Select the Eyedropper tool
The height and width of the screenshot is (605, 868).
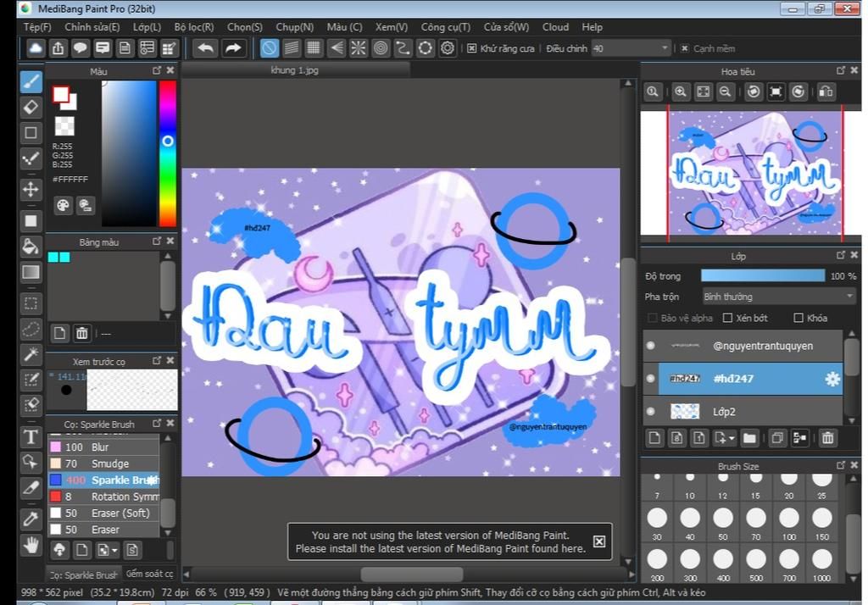coord(31,519)
